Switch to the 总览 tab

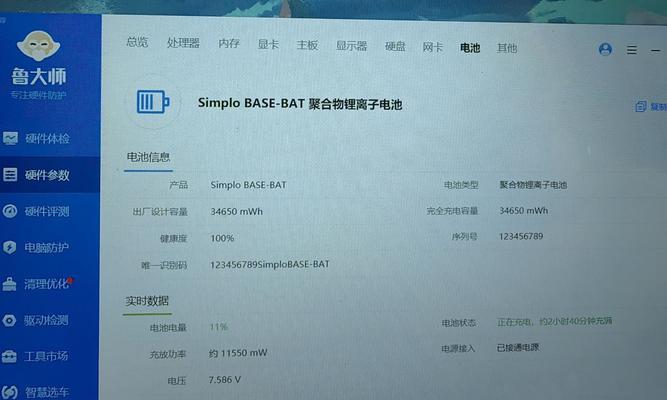137,42
